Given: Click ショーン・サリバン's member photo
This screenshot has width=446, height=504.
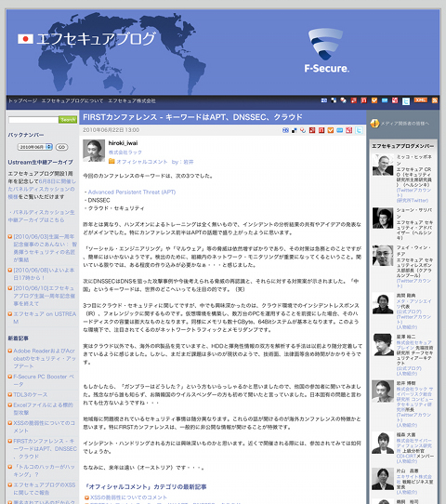Looking at the screenshot, I should (x=383, y=218).
